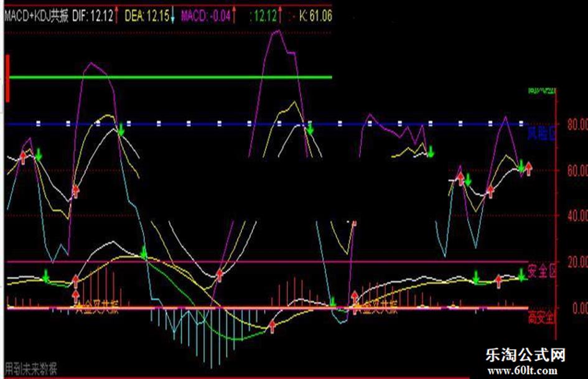Click the second 金叉共振 signal label
588x379 pixels.
[x=376, y=308]
